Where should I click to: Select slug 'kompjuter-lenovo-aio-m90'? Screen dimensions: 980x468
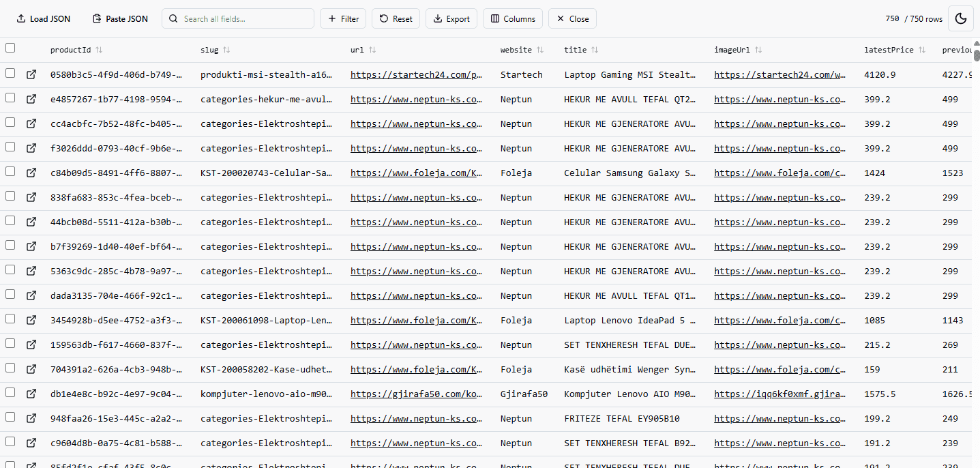click(x=267, y=394)
